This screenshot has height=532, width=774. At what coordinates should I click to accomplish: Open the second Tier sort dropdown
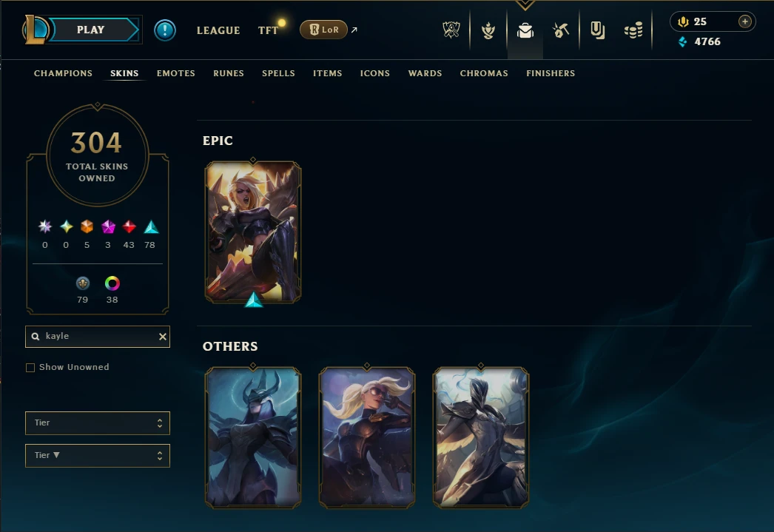[x=98, y=456]
